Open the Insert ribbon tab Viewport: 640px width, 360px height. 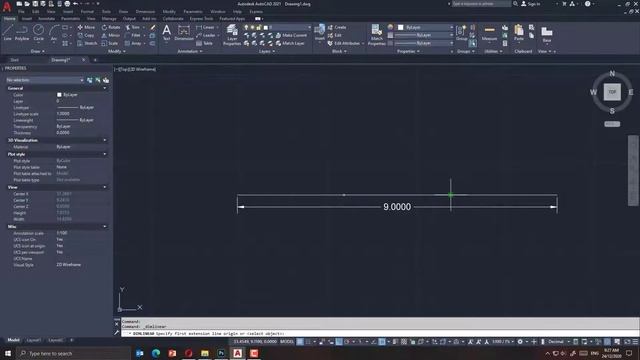(x=27, y=19)
